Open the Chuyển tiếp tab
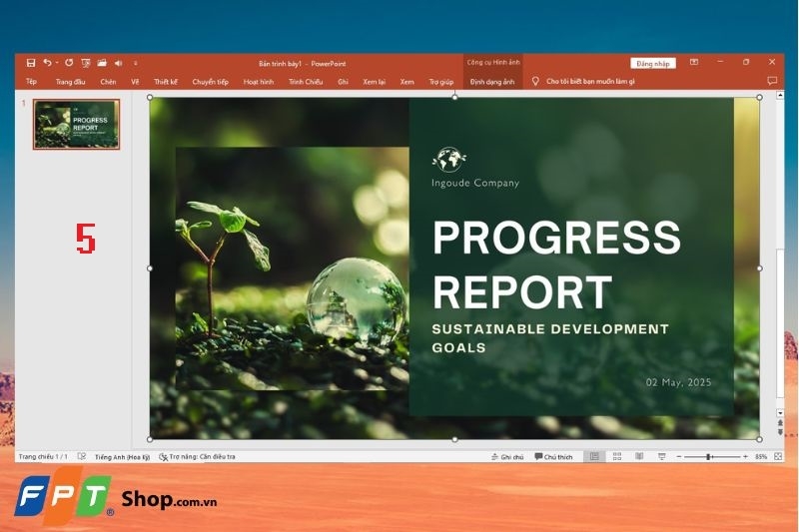Screen dimensions: 799x532 (211, 82)
